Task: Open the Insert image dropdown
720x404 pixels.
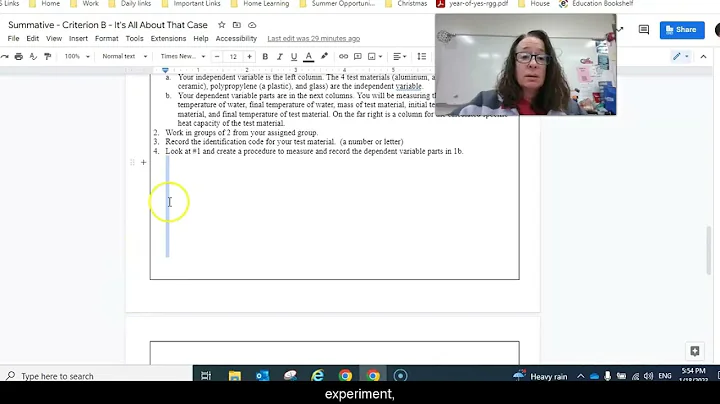Action: point(375,56)
